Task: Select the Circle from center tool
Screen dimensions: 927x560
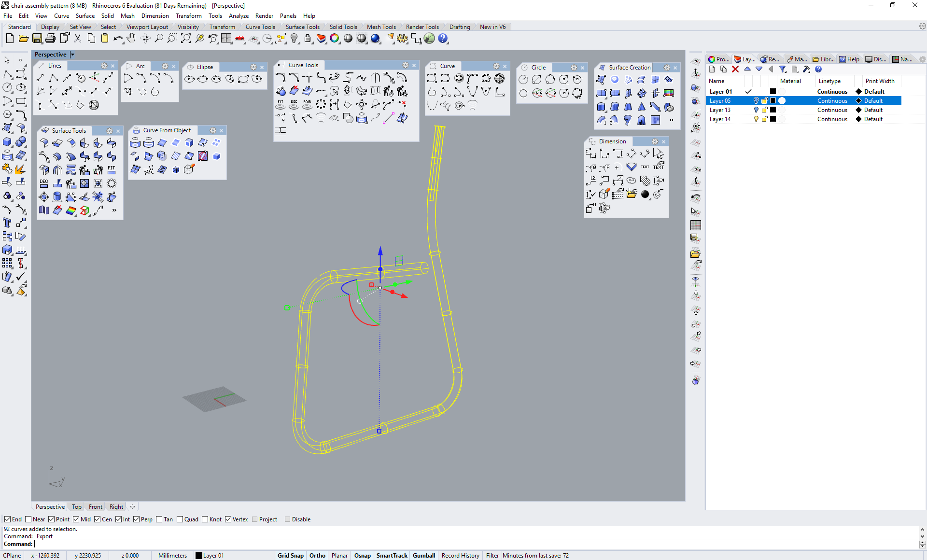Action: click(523, 80)
